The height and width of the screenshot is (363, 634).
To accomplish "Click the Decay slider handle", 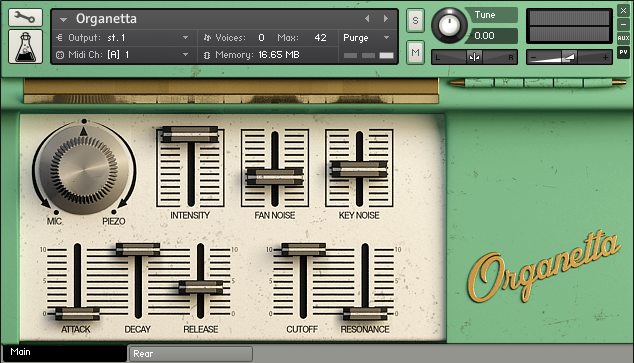I will tap(138, 249).
